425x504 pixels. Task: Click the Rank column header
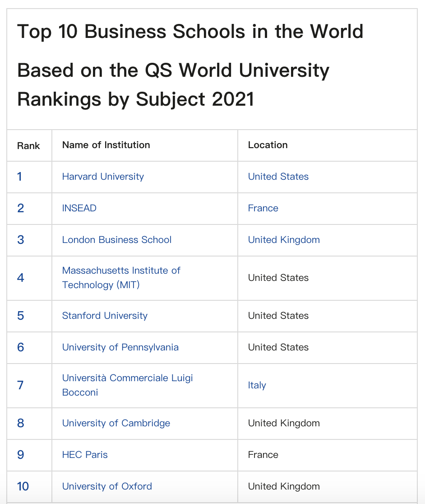tap(28, 146)
